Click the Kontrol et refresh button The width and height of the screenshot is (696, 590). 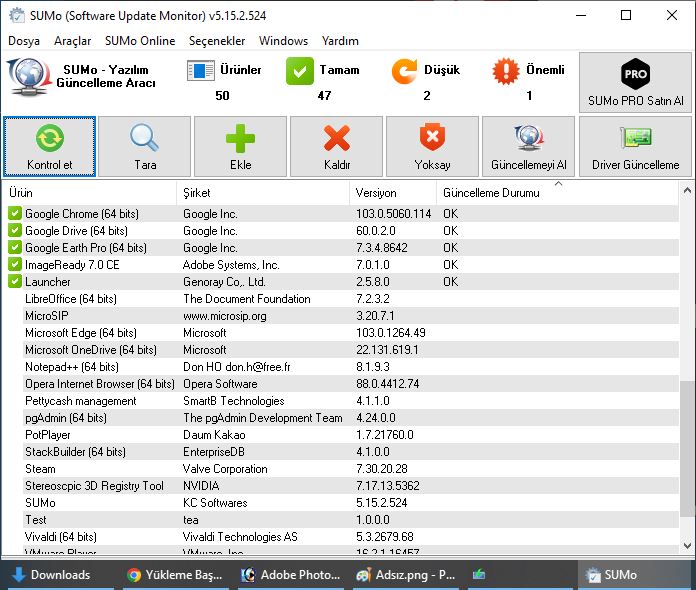pos(49,147)
